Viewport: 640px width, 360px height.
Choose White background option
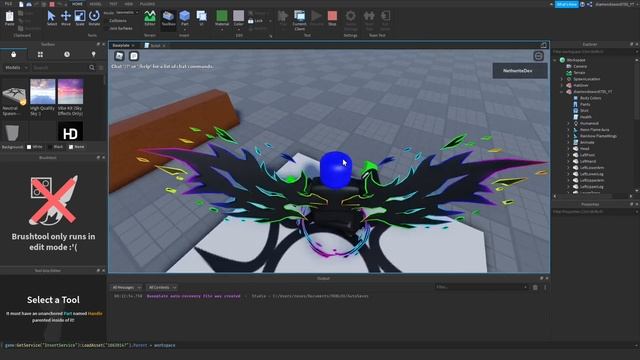click(34, 147)
